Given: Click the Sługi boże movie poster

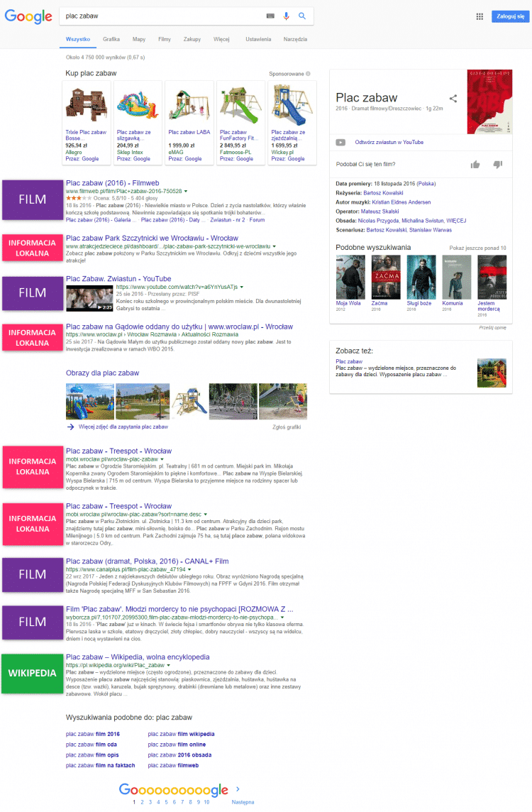Looking at the screenshot, I should click(421, 277).
